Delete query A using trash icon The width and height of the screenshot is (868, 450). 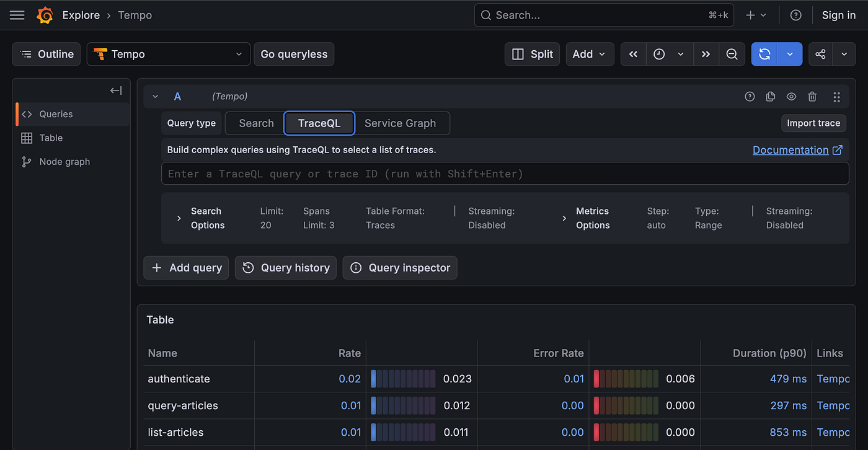(x=812, y=97)
